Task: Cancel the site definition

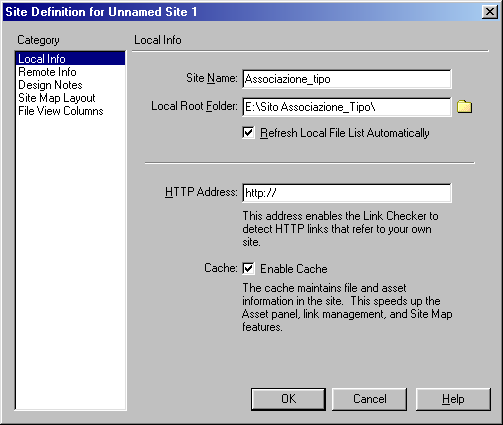Action: [x=369, y=399]
